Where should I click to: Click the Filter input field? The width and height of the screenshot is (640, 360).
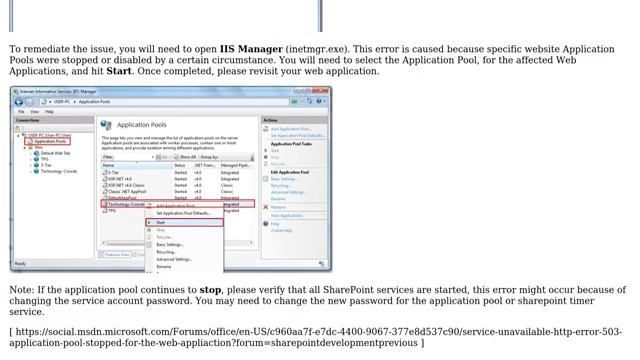click(132, 157)
